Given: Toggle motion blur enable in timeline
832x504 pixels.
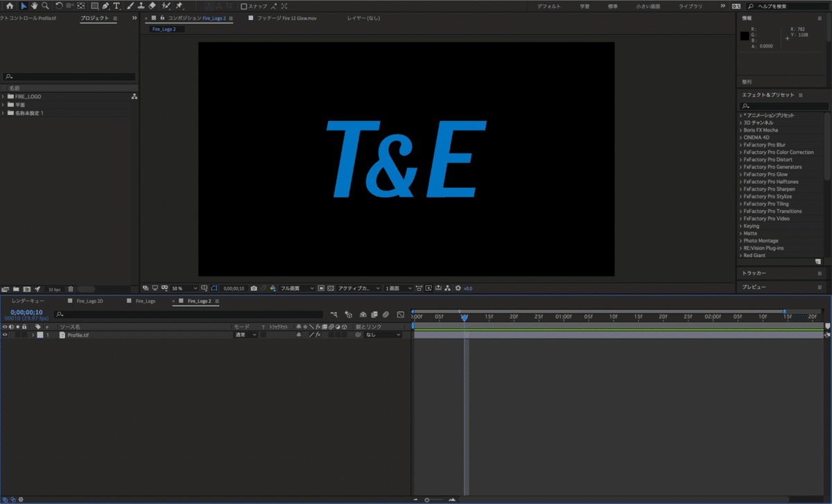Looking at the screenshot, I should 385,314.
